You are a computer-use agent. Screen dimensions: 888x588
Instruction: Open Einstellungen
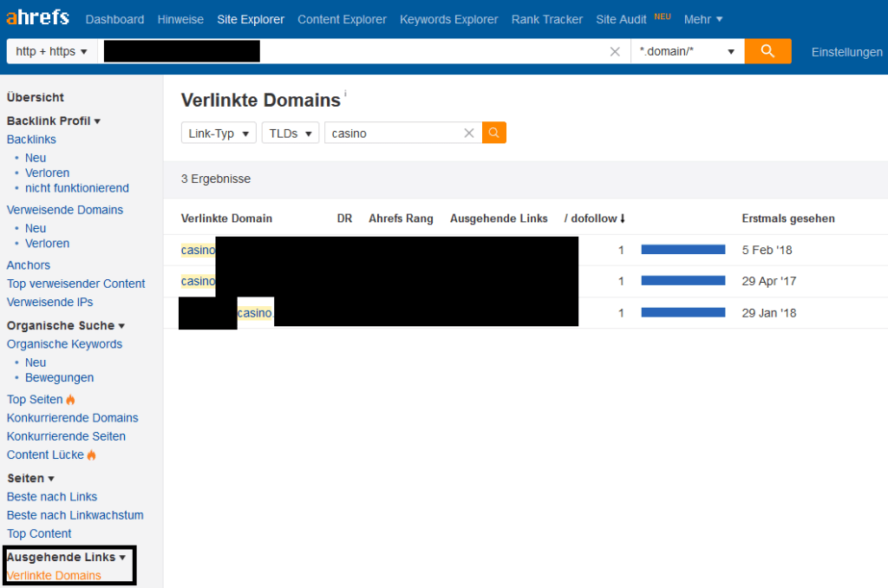pyautogui.click(x=846, y=52)
